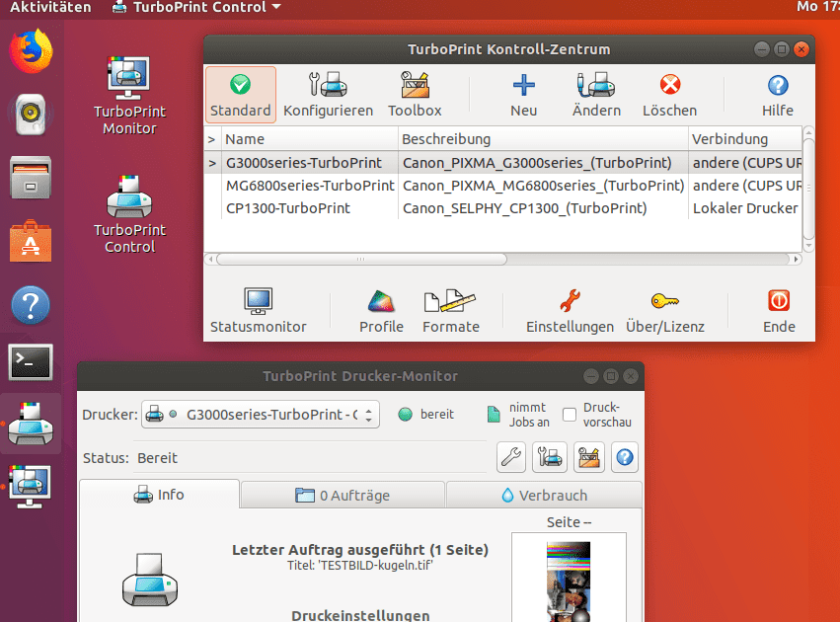This screenshot has height=622, width=840.
Task: Click nimmt Jobs an page icon
Action: (x=494, y=415)
